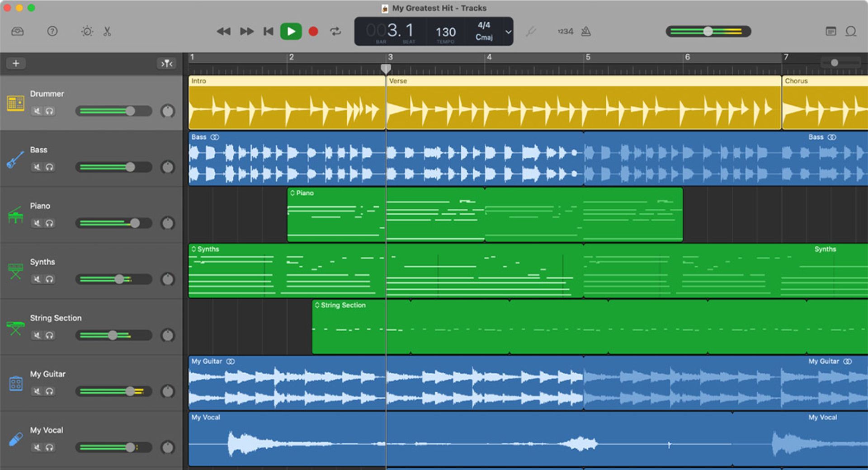Start playback with the green Play button

point(291,31)
